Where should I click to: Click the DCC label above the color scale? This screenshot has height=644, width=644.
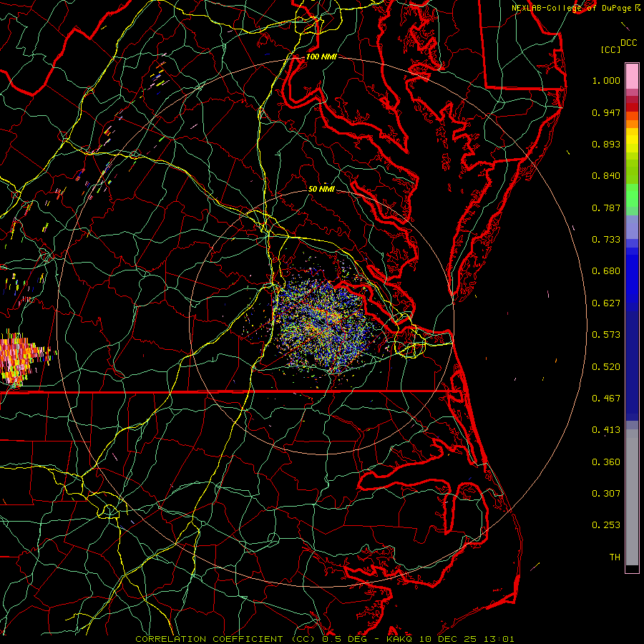tap(628, 43)
